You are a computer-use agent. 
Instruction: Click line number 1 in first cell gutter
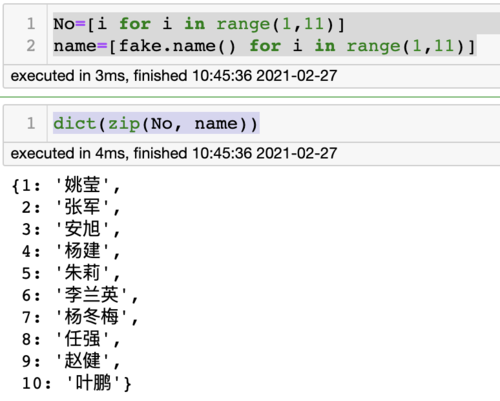(x=31, y=24)
